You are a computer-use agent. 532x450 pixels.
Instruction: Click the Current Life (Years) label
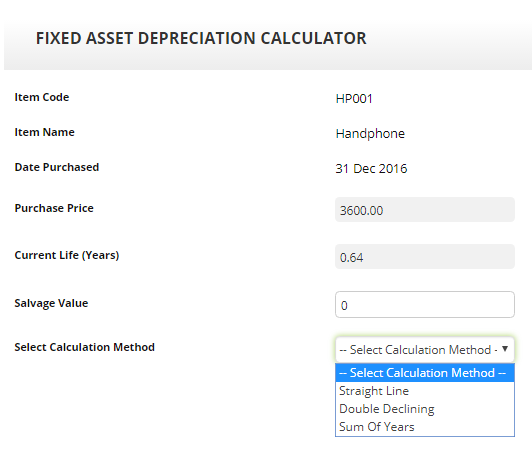pyautogui.click(x=67, y=255)
